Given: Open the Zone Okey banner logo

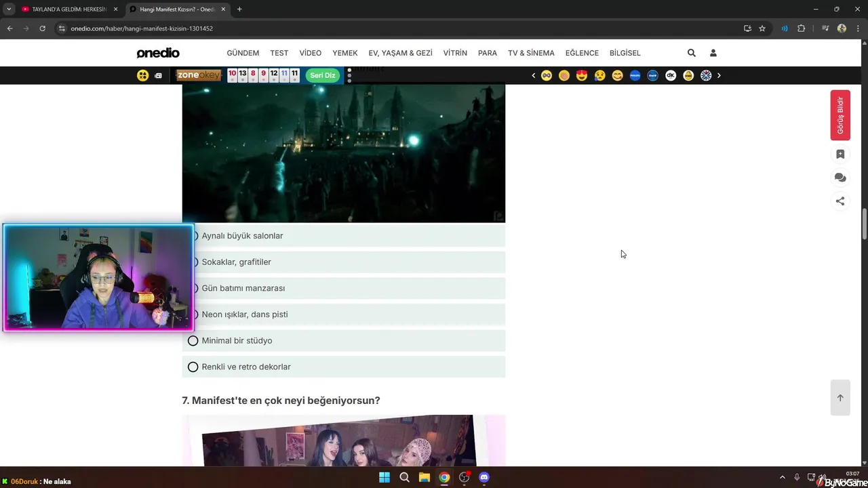Looking at the screenshot, I should (x=199, y=75).
